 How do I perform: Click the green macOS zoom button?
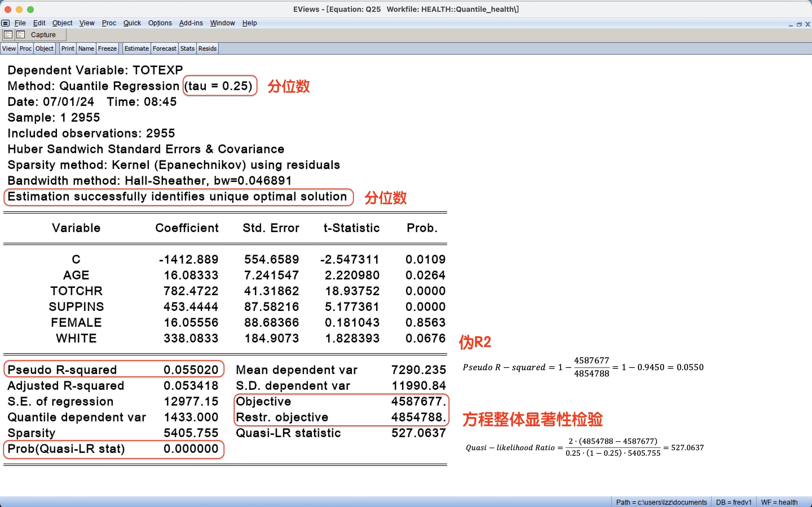pos(30,9)
